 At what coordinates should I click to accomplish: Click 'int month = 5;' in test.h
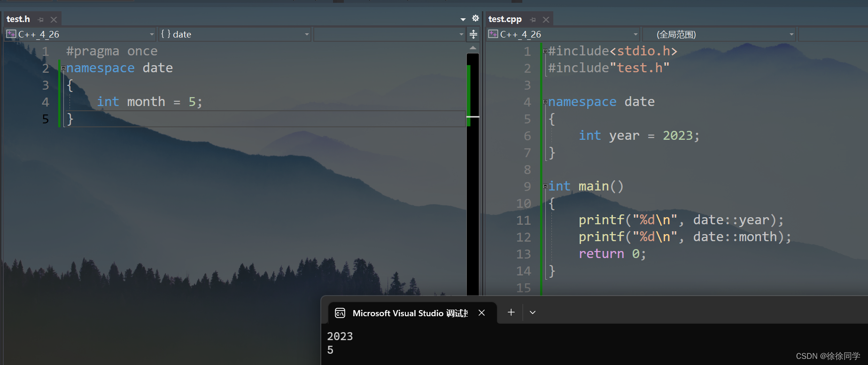(149, 102)
